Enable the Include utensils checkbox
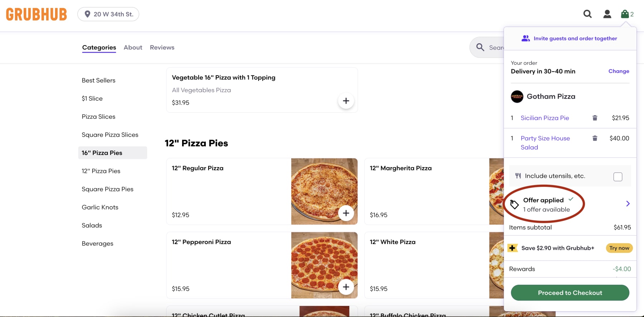This screenshot has height=317, width=644. [618, 176]
